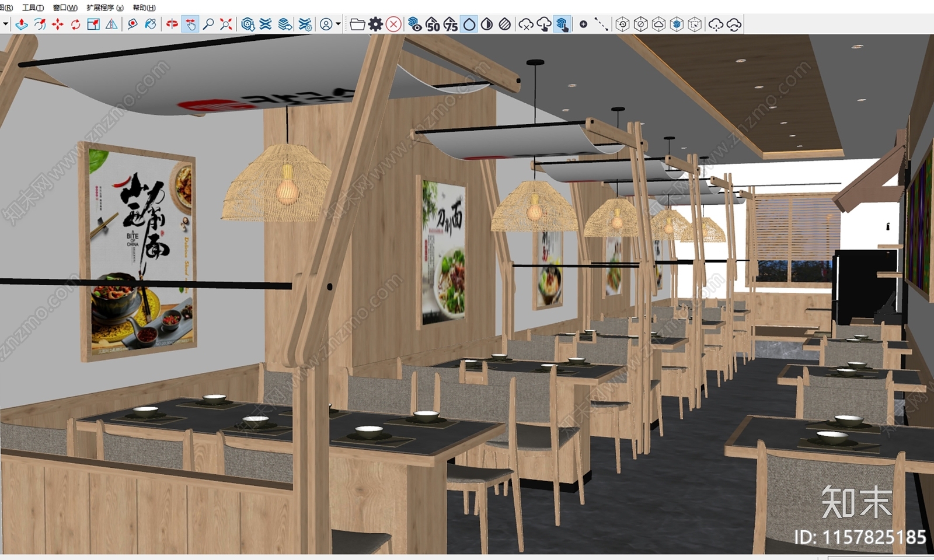
Task: Toggle the blue layers hand select icon
Action: pos(562,24)
